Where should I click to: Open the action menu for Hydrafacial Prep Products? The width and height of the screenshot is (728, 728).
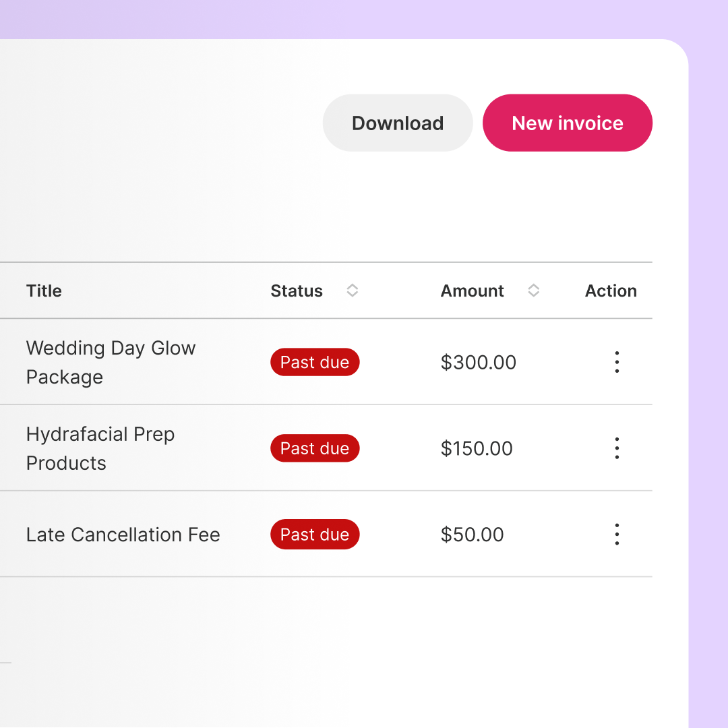pos(617,448)
